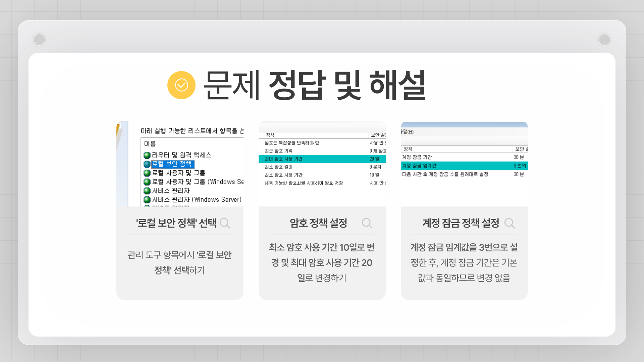Click green icon next to 서비스 관리자
The image size is (644, 362).
click(x=147, y=191)
